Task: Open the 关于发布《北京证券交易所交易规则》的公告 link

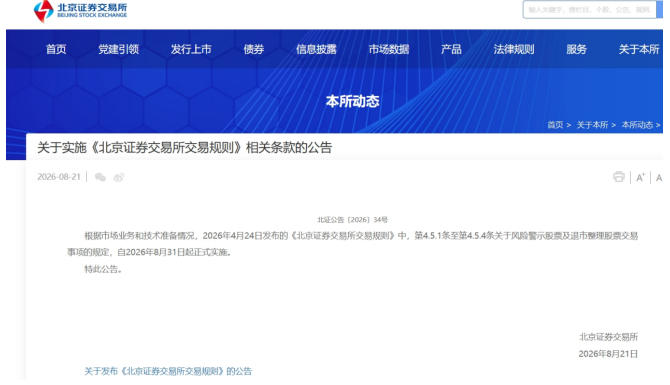Action: click(x=168, y=371)
